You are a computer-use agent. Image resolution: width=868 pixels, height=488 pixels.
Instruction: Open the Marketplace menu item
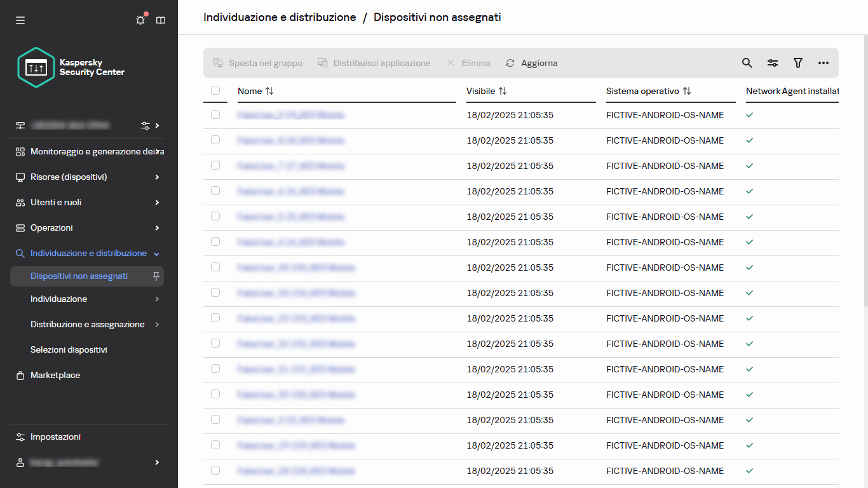tap(55, 375)
